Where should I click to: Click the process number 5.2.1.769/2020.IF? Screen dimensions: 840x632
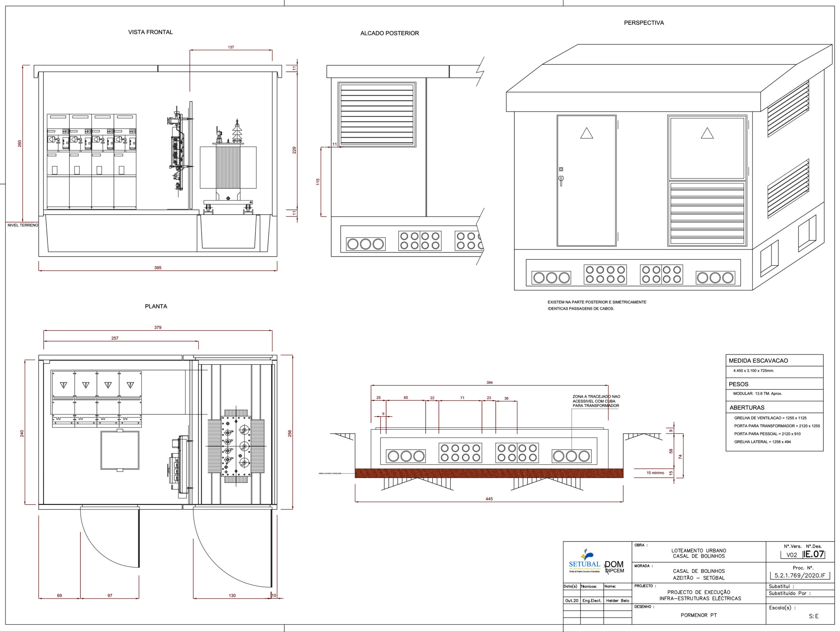pyautogui.click(x=800, y=576)
